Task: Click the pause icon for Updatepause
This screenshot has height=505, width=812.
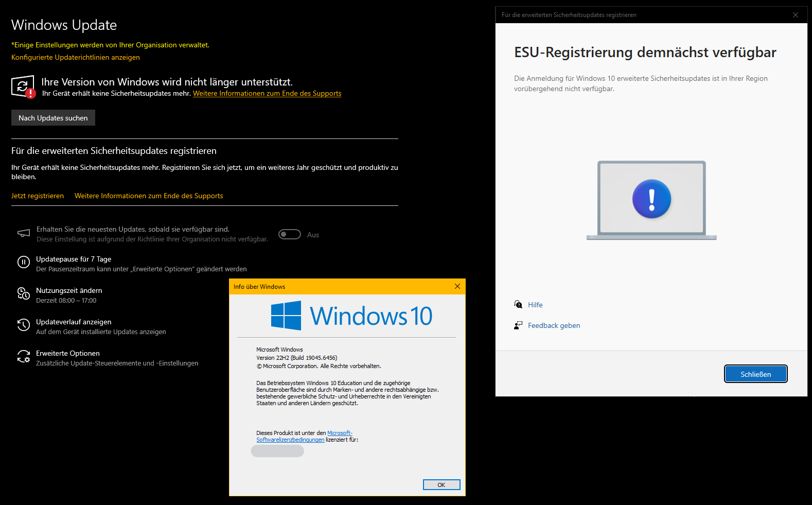Action: pyautogui.click(x=24, y=262)
